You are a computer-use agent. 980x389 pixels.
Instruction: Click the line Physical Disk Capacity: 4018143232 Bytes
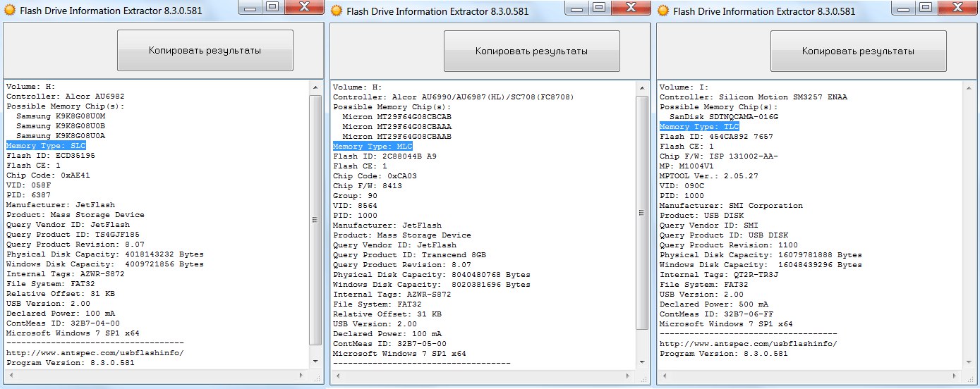click(104, 254)
